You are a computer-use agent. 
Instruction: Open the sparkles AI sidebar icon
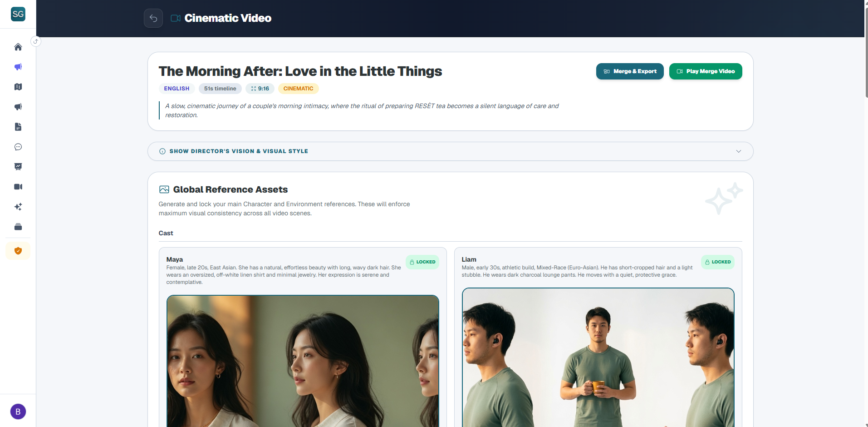pyautogui.click(x=18, y=207)
